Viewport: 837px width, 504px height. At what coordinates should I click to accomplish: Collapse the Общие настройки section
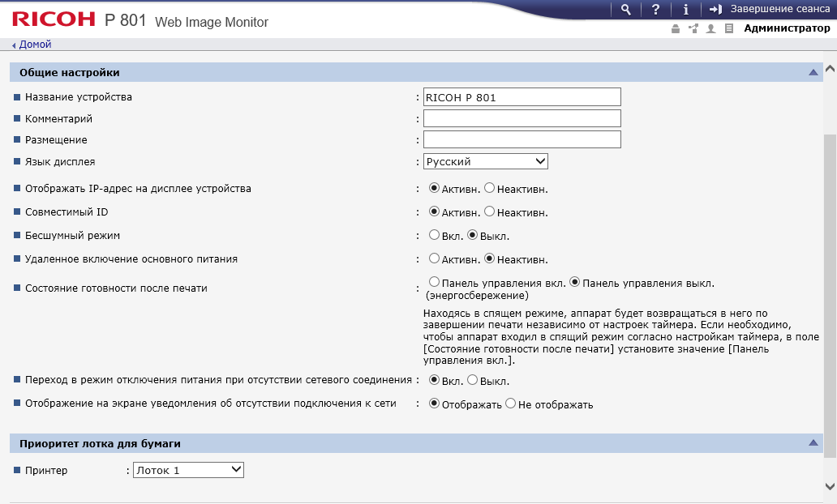[813, 73]
